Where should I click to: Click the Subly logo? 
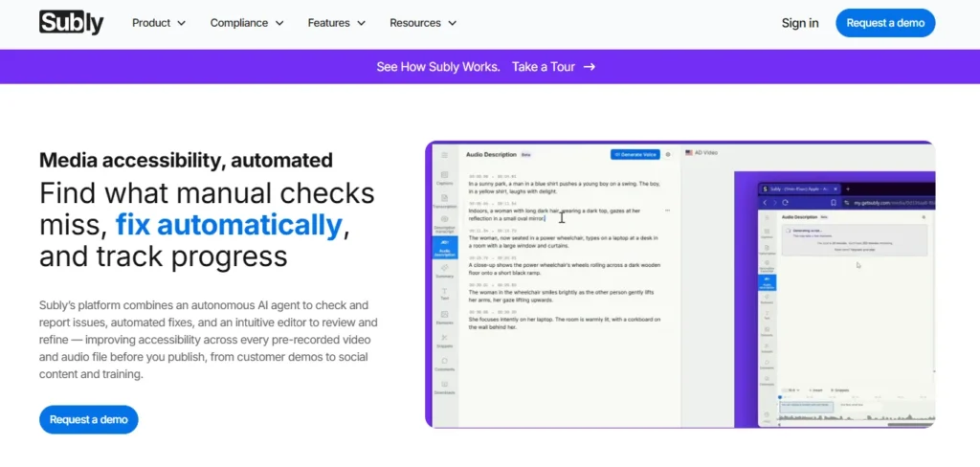click(71, 23)
